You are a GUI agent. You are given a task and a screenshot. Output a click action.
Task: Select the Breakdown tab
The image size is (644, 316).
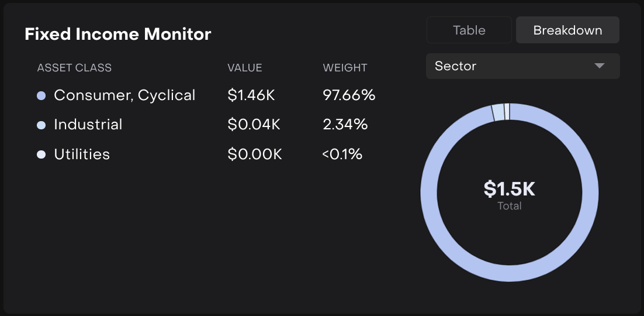pyautogui.click(x=567, y=30)
